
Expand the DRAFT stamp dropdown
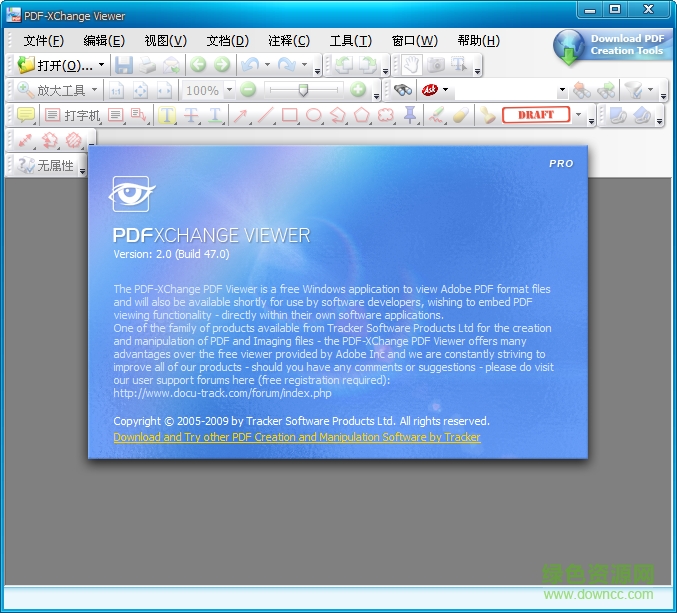[578, 115]
